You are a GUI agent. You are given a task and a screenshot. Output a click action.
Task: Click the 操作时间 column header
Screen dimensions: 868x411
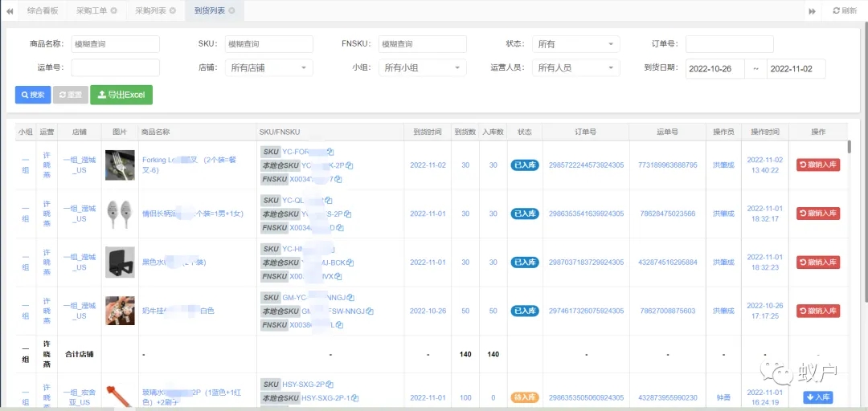click(765, 132)
